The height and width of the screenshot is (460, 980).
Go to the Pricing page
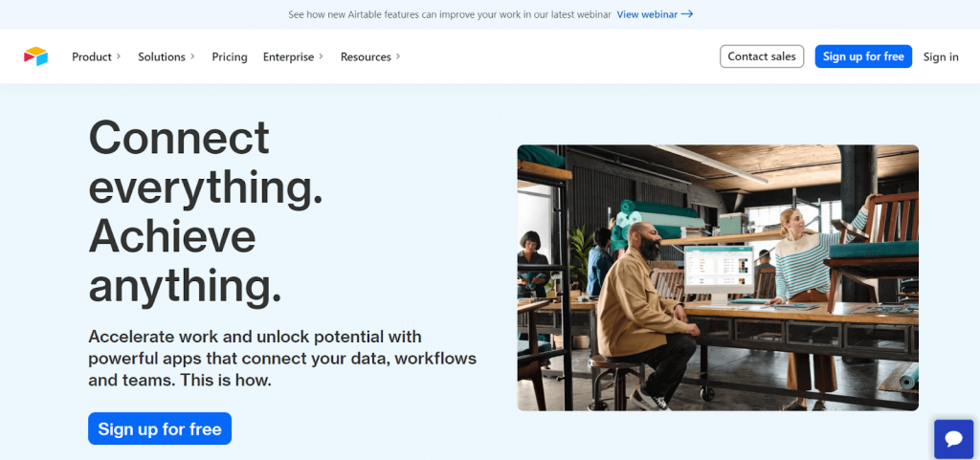click(230, 56)
